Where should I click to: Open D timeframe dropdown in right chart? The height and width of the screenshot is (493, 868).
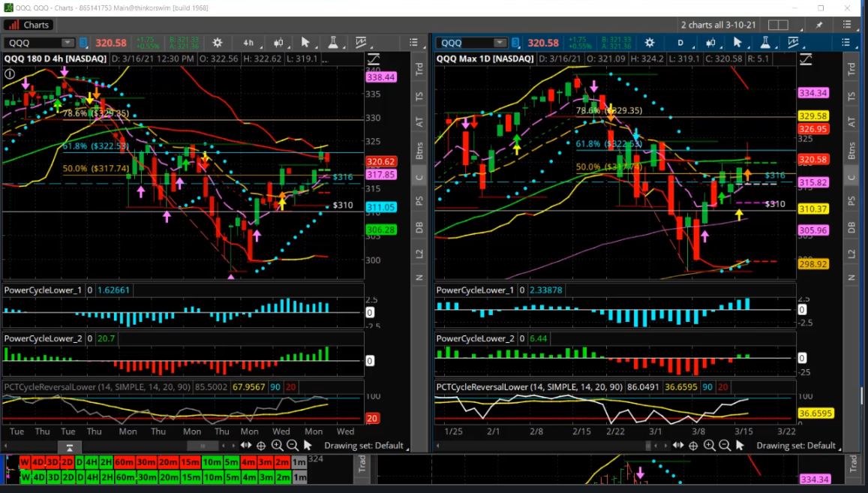(680, 43)
